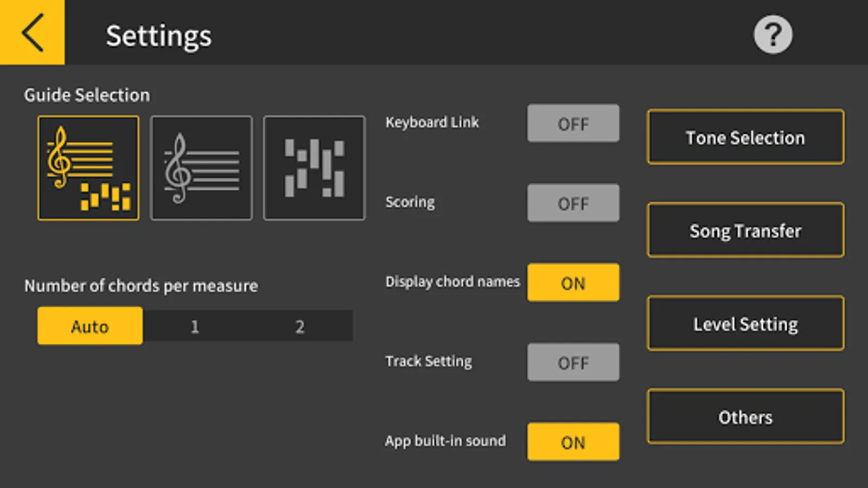Select score plus piano roll guide
The height and width of the screenshot is (488, 868).
[x=88, y=168]
